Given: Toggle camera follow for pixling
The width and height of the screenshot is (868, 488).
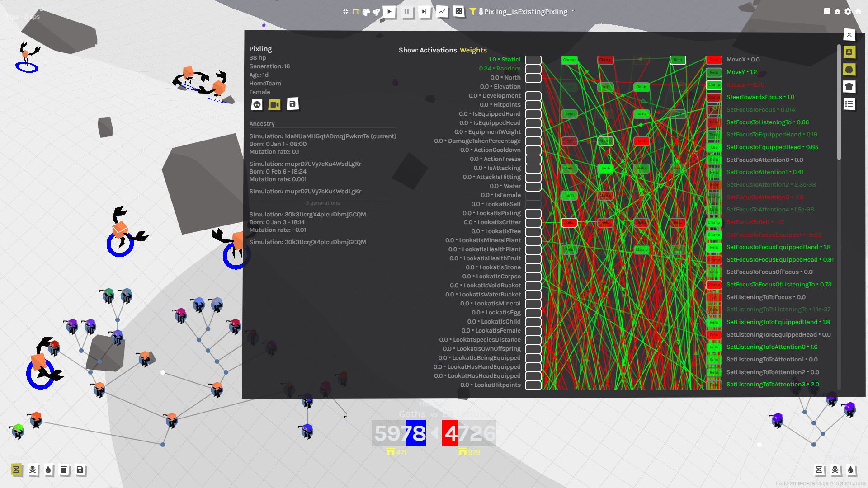Looking at the screenshot, I should (x=274, y=105).
